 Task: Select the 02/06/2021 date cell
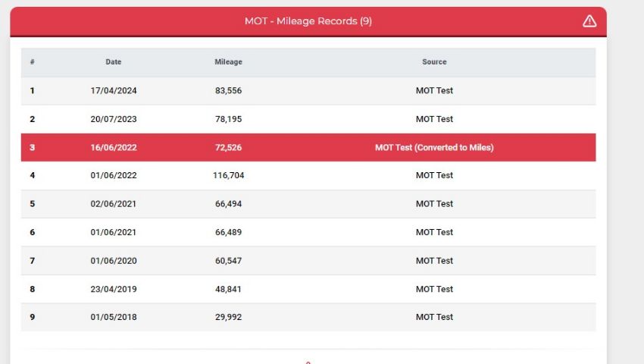pos(114,204)
